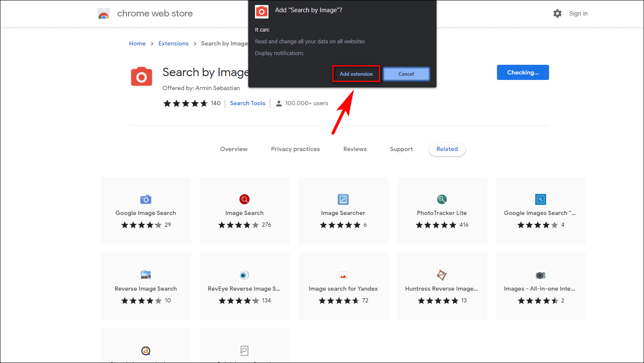644x363 pixels.
Task: Click the users person icon beside 100,000+ users
Action: 279,103
